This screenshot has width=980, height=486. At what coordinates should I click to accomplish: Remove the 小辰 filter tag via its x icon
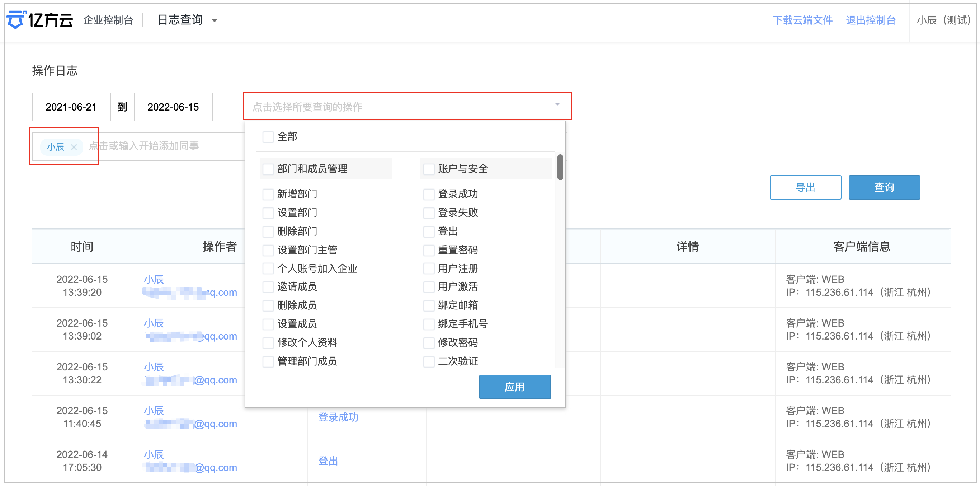click(75, 147)
